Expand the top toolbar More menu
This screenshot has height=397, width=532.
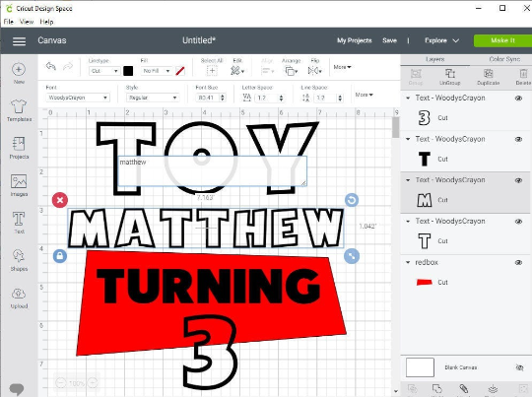342,67
